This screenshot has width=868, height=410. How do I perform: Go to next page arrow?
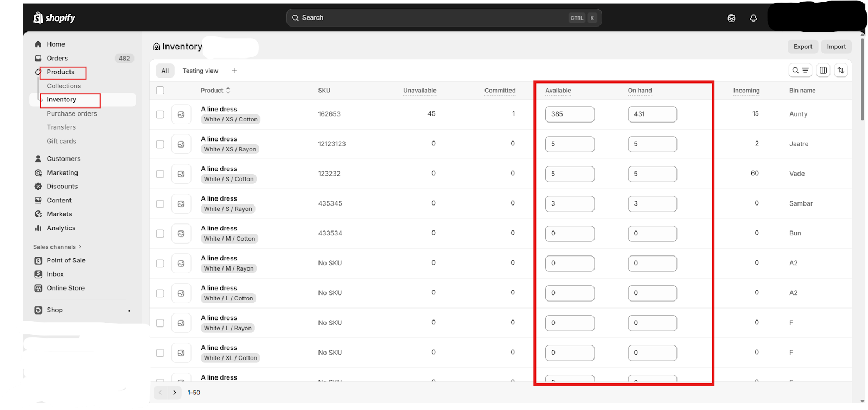click(174, 393)
